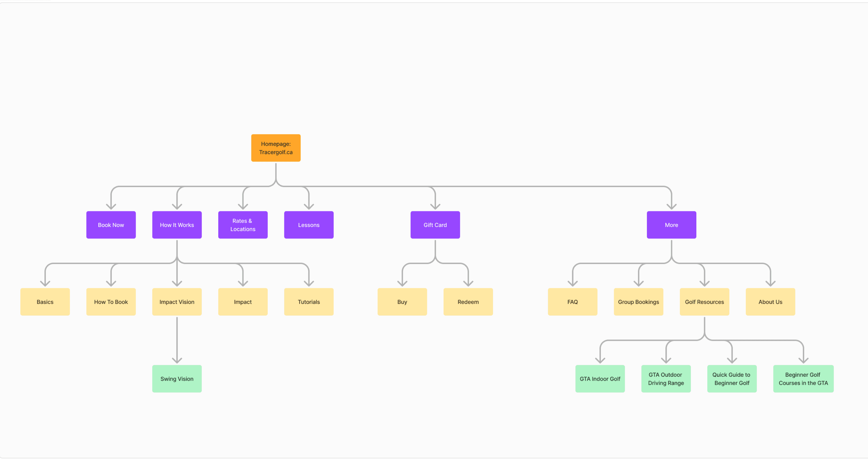Click the Golf Resources node

point(704,302)
